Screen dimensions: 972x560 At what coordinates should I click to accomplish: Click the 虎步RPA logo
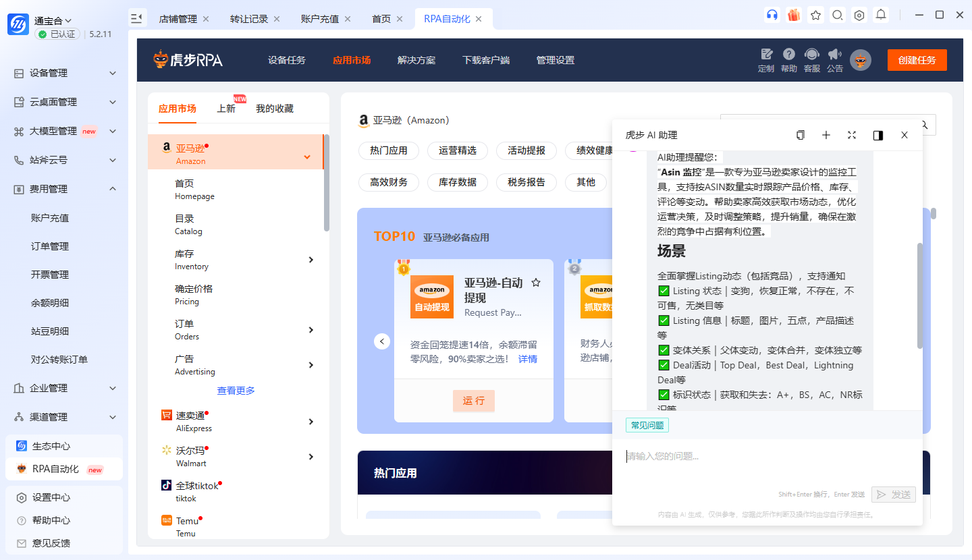pos(187,60)
